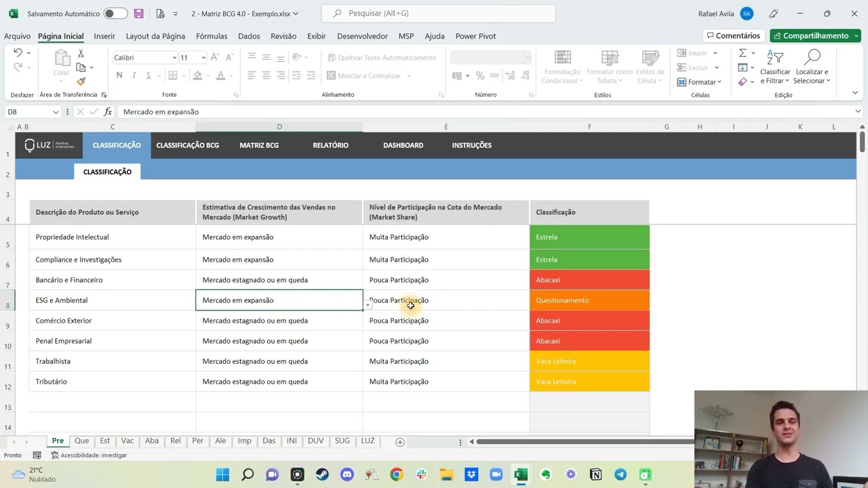
Task: Click the Save floppy disk icon
Action: pyautogui.click(x=138, y=14)
